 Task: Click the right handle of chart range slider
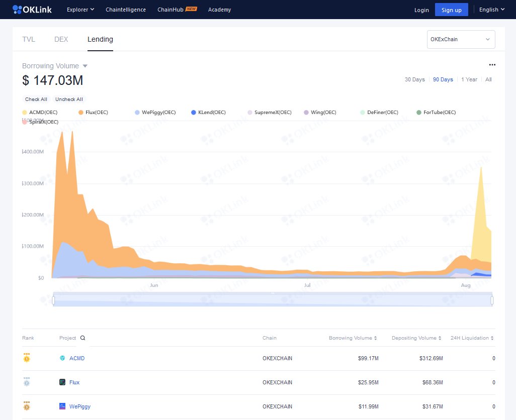492,300
